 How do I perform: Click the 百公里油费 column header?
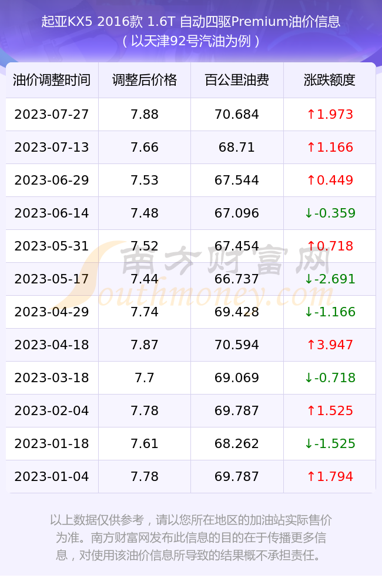pyautogui.click(x=237, y=80)
